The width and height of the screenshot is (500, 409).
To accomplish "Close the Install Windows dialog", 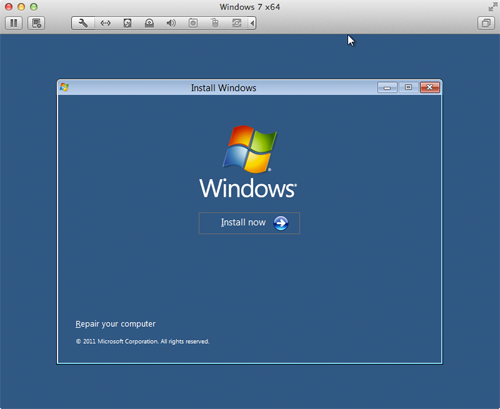I will point(430,87).
